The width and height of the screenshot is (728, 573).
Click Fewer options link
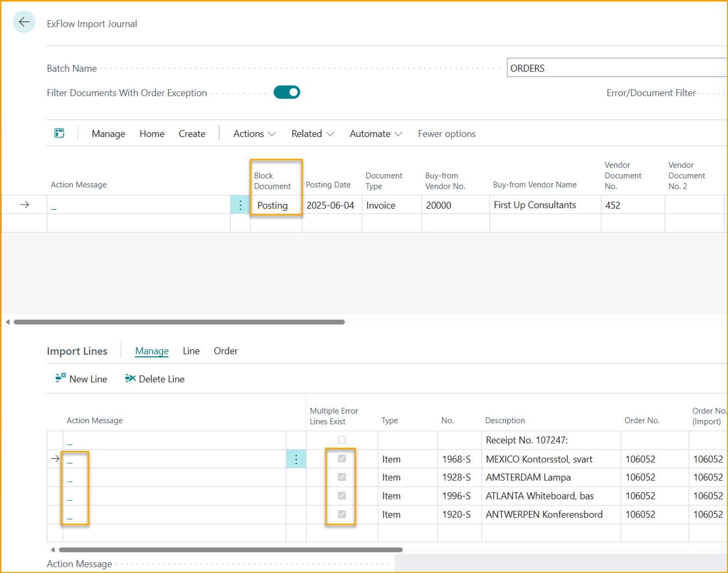click(447, 134)
